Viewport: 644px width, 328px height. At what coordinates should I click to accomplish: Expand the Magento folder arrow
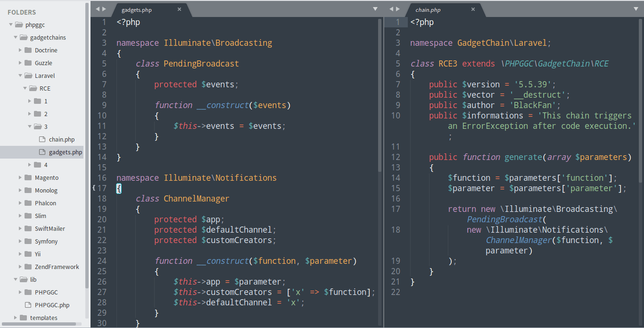(x=20, y=177)
